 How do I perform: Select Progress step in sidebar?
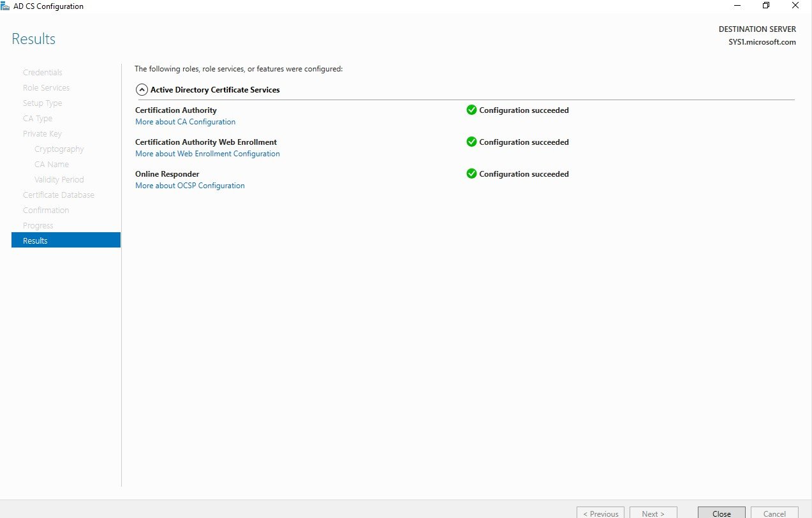click(x=38, y=226)
